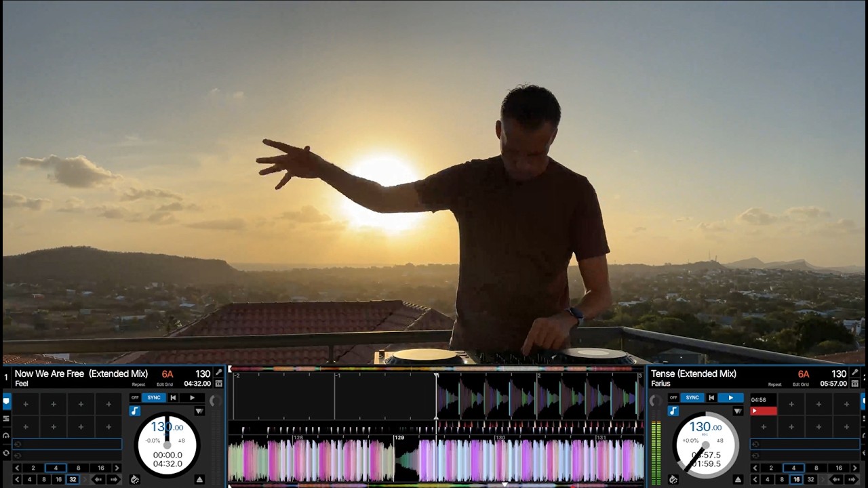868x488 pixels.
Task: Select 32 beat jump size on deck 2
Action: [x=810, y=480]
